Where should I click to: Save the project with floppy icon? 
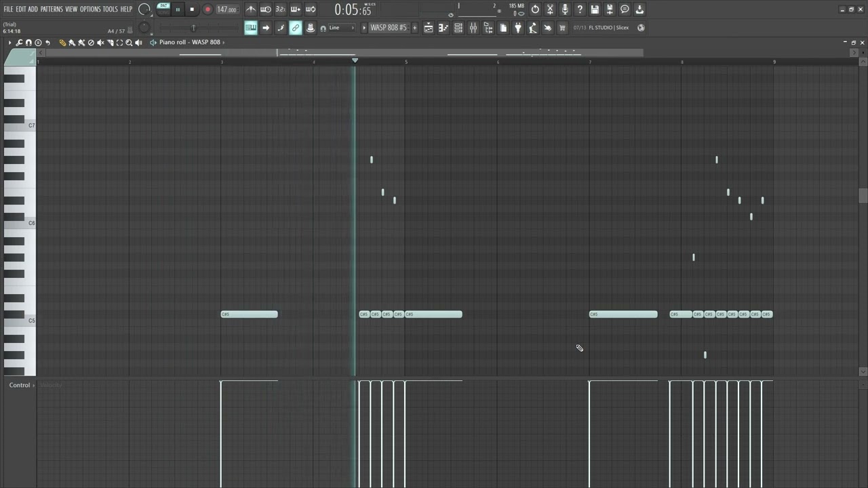coord(595,9)
